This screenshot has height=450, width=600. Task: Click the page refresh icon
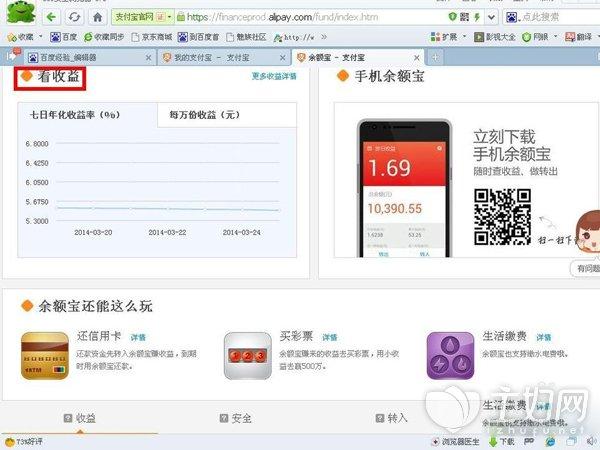coord(74,17)
